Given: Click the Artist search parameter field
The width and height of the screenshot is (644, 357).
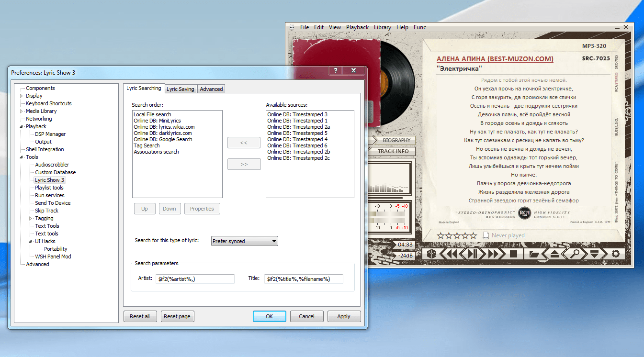Looking at the screenshot, I should tap(194, 279).
